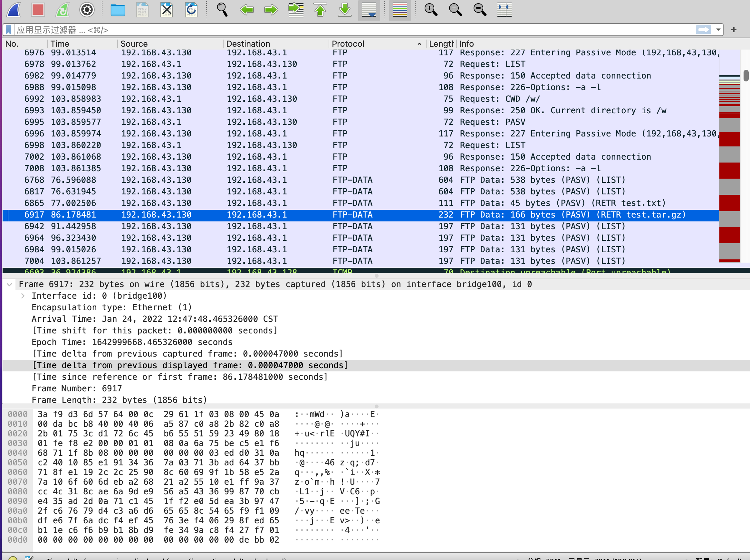Click the display filter input field
Image resolution: width=750 pixels, height=560 pixels.
(x=339, y=30)
